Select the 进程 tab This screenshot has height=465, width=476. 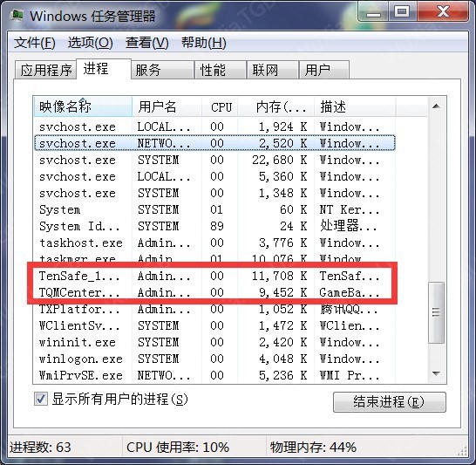pyautogui.click(x=104, y=69)
